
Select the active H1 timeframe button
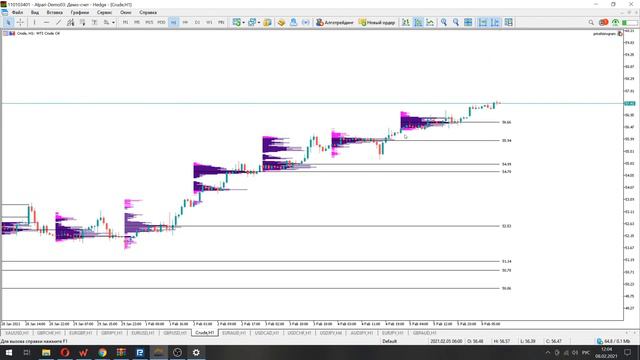(x=173, y=22)
